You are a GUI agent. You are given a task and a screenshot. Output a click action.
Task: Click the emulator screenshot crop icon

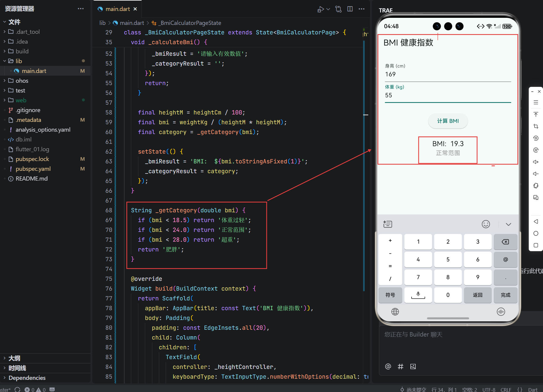[x=536, y=126]
